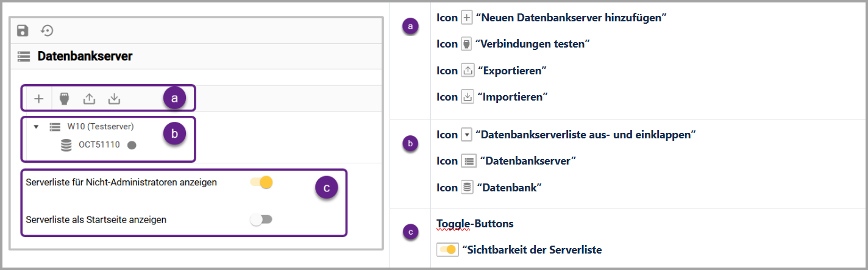Enable server list as start page toggle
This screenshot has width=868, height=270.
pos(262,219)
